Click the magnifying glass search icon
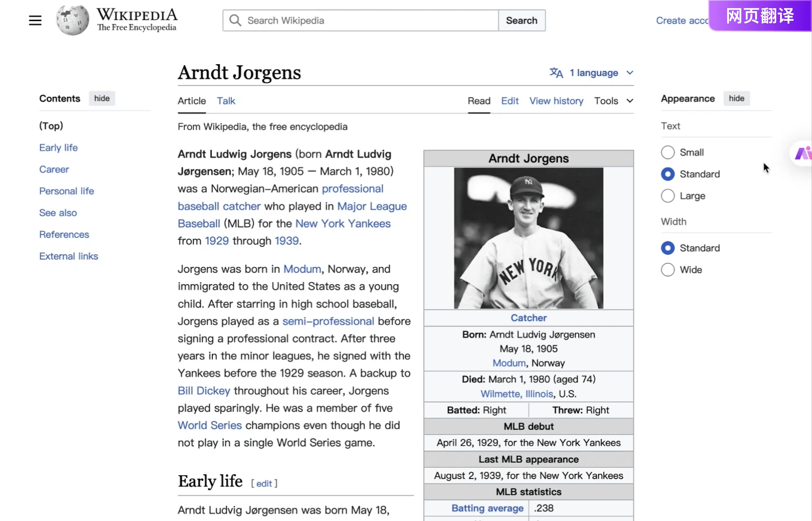The width and height of the screenshot is (812, 521). point(235,20)
